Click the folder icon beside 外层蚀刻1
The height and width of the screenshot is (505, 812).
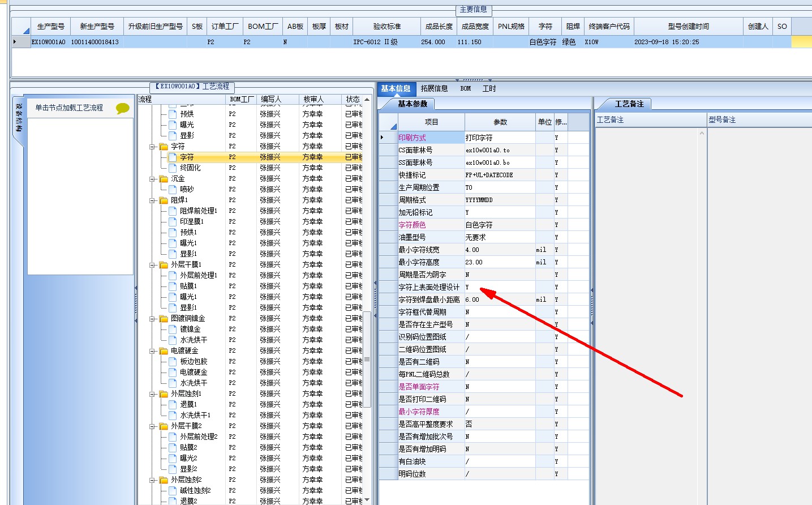164,394
